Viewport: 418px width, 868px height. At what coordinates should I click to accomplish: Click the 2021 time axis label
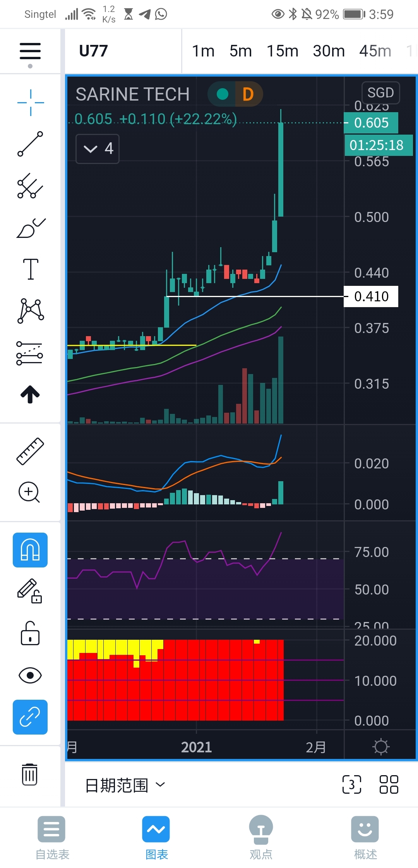pyautogui.click(x=196, y=747)
